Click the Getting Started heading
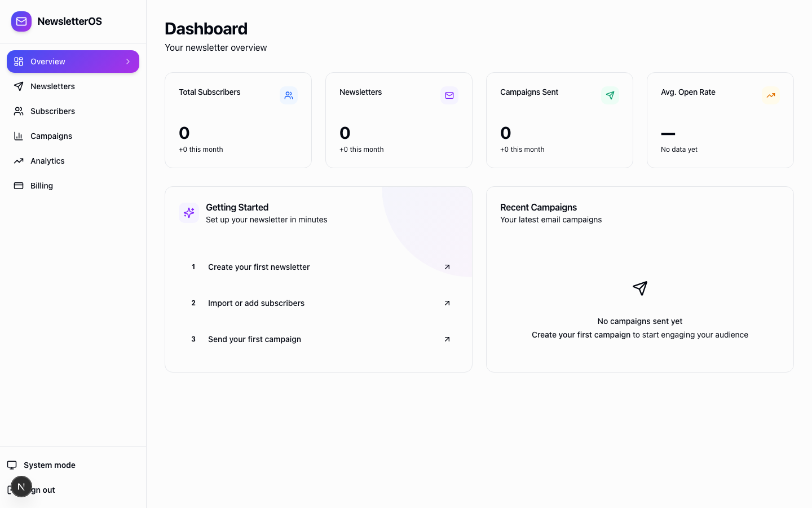 pos(237,207)
